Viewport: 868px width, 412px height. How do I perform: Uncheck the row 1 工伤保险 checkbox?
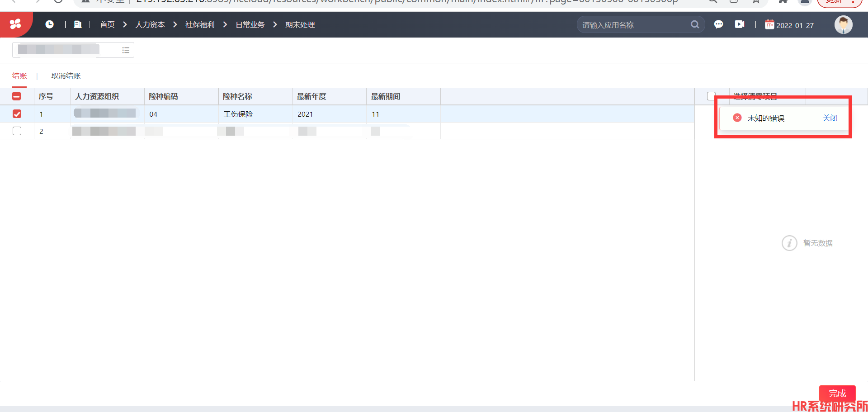coord(17,114)
